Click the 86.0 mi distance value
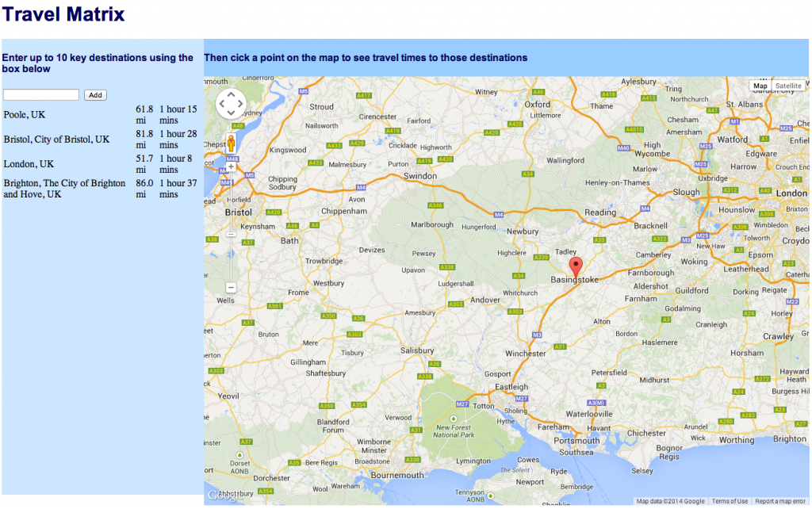 click(144, 189)
